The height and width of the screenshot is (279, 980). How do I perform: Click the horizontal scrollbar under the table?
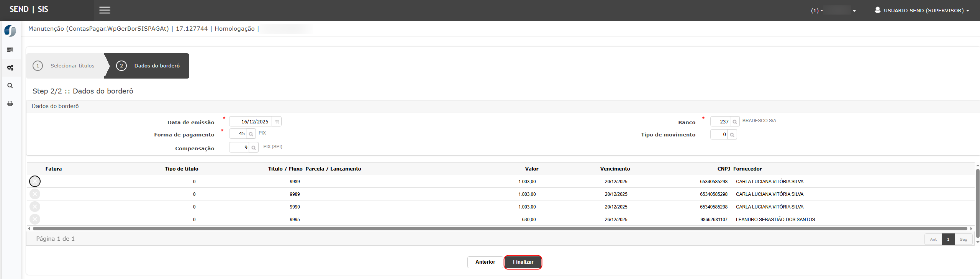(x=498, y=229)
